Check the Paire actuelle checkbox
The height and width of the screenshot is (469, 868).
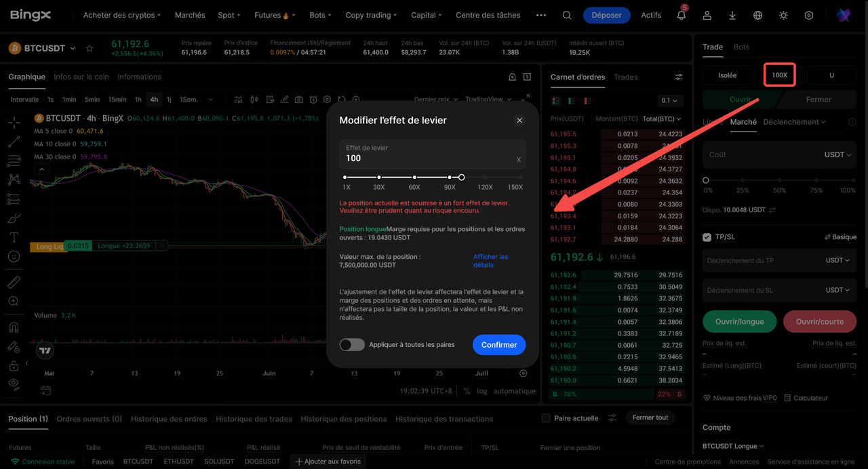click(546, 418)
